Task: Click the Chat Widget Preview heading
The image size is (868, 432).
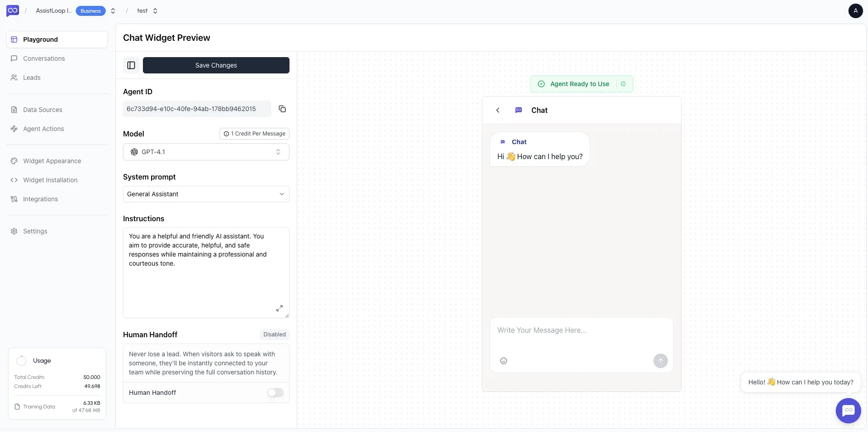Action: [x=167, y=38]
